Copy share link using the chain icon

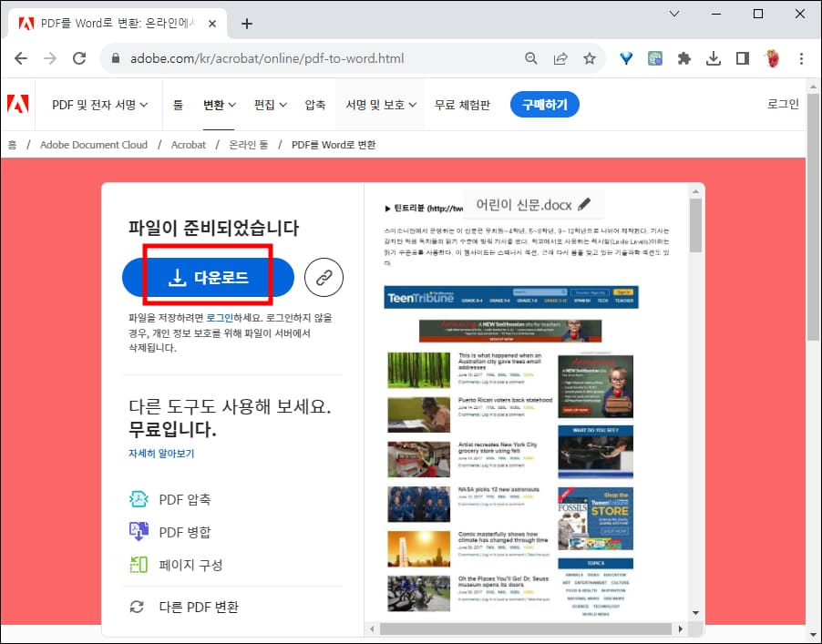coord(324,277)
